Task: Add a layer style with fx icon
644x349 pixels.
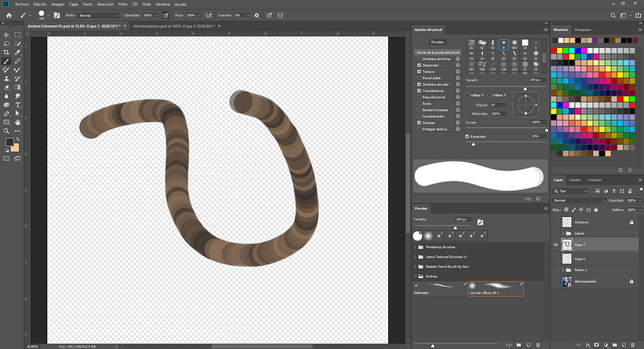Action: [587, 345]
